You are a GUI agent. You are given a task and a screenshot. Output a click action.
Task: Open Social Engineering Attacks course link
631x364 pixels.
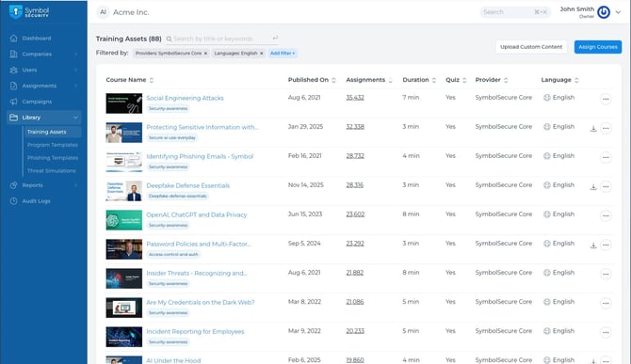click(x=185, y=98)
